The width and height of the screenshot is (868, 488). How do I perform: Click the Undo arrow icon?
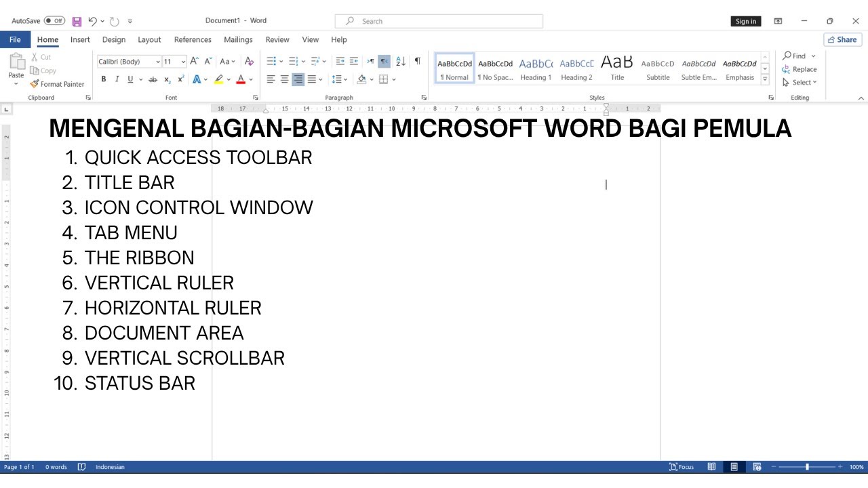[x=93, y=22]
